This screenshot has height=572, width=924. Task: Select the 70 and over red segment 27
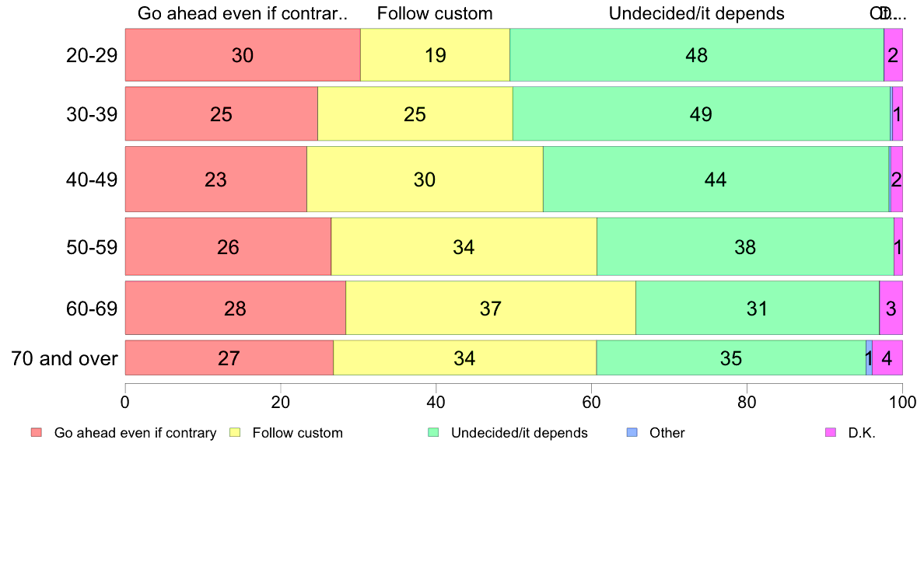[x=229, y=357]
